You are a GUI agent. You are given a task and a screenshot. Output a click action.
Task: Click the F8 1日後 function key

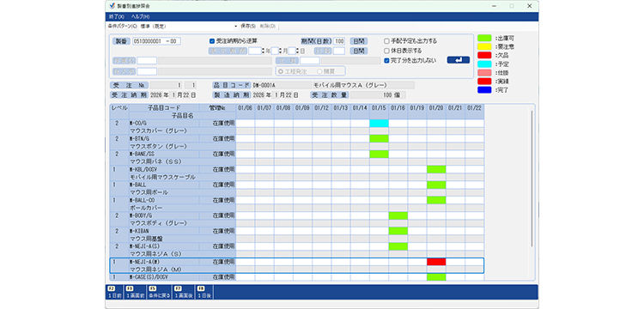click(204, 292)
